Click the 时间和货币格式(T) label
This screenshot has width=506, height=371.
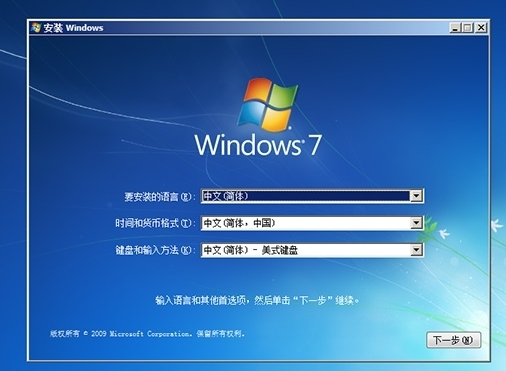155,223
